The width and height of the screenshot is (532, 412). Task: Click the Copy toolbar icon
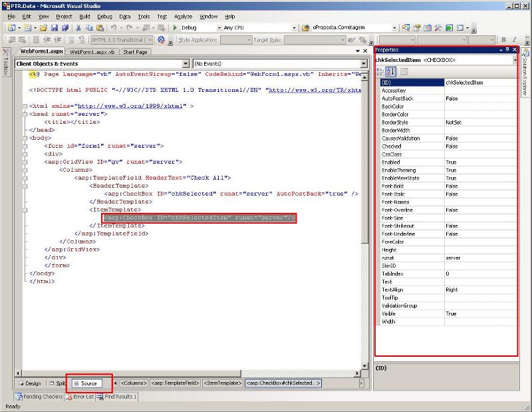tap(89, 28)
